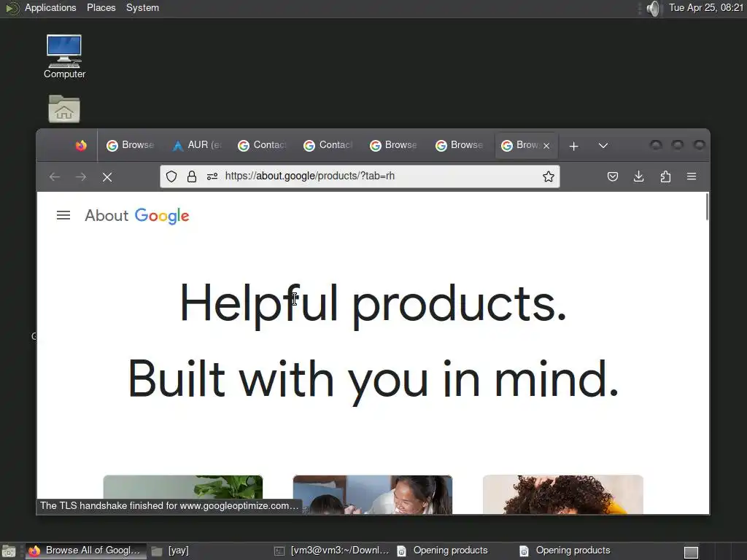Click the date and time clock
The width and height of the screenshot is (747, 560).
[705, 7]
